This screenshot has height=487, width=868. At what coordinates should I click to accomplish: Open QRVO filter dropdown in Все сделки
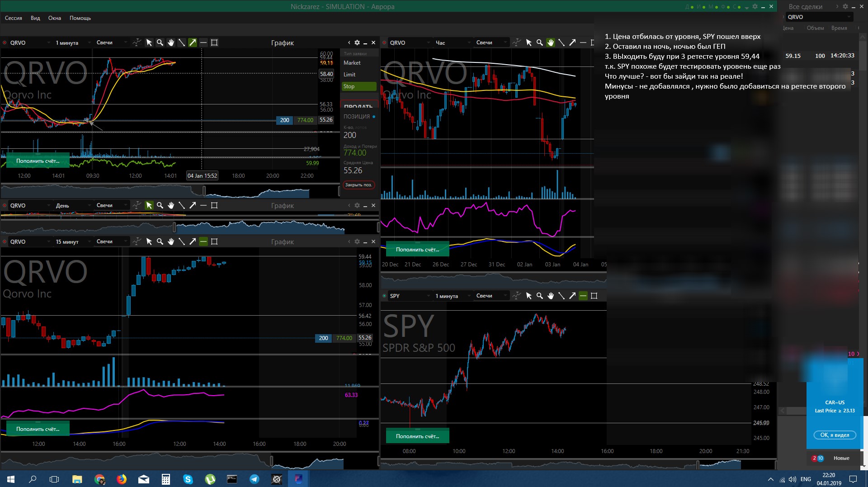[819, 17]
